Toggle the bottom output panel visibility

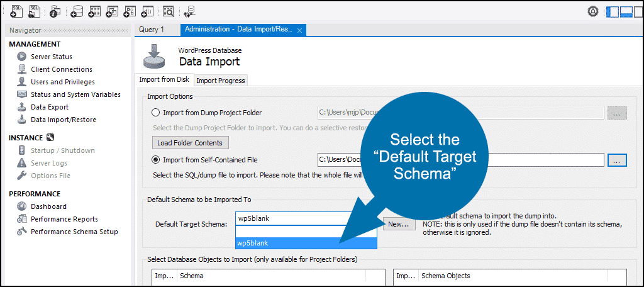[x=626, y=11]
